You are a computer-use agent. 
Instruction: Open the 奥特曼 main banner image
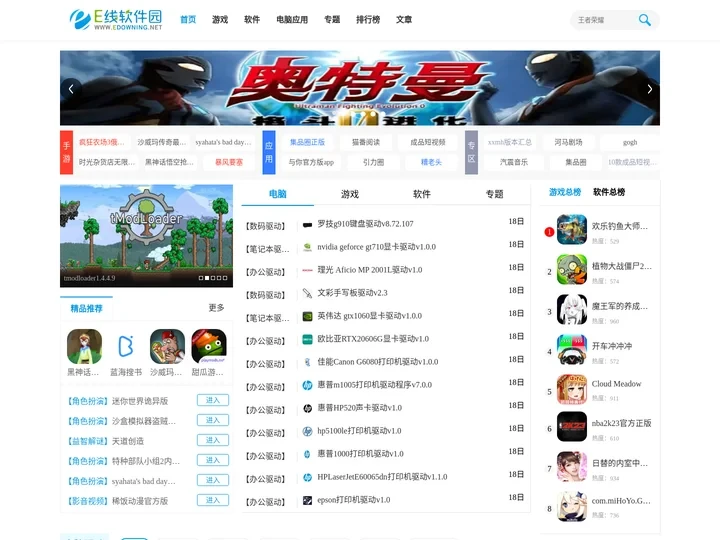tap(360, 88)
